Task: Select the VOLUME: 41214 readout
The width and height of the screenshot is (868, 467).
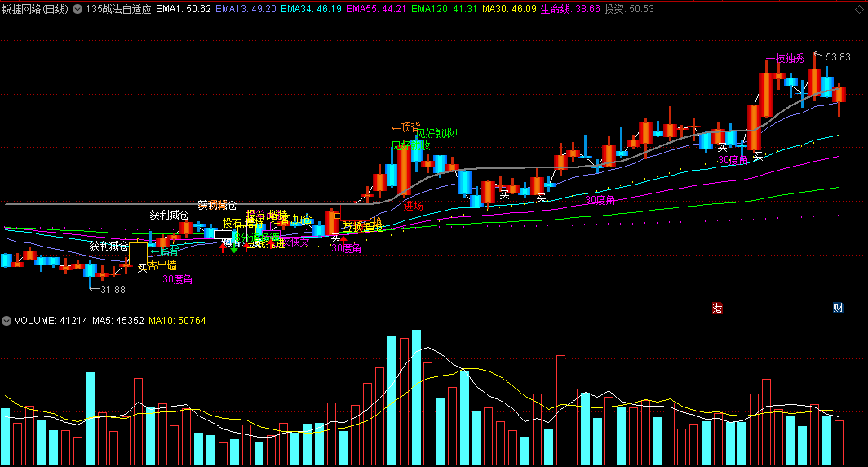Action: pos(51,321)
